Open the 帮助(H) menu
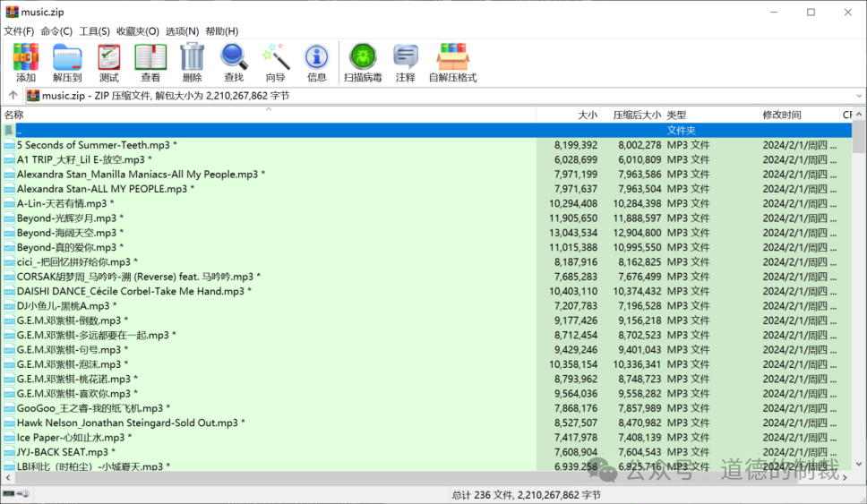 [x=222, y=31]
